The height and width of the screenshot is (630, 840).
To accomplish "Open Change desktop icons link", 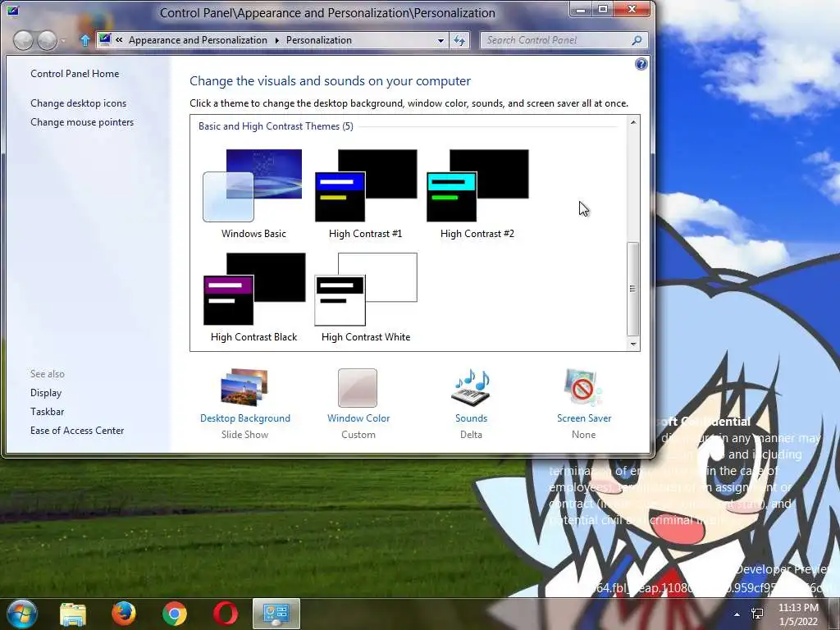I will pos(78,103).
